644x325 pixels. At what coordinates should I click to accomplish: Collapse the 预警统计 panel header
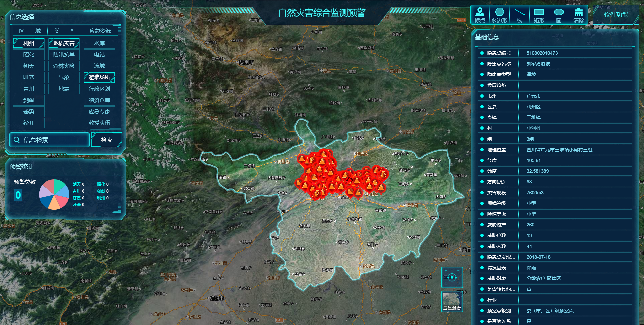click(x=22, y=167)
